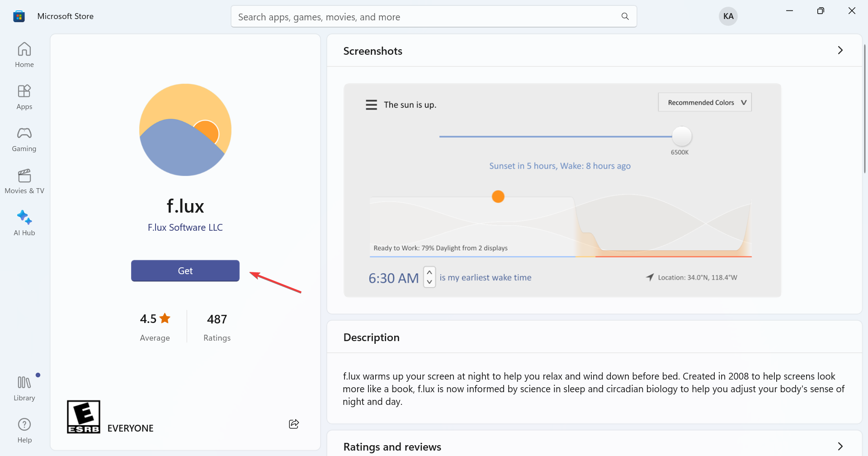Open the F.lux Software LLC publisher page
This screenshot has width=868, height=456.
point(185,227)
